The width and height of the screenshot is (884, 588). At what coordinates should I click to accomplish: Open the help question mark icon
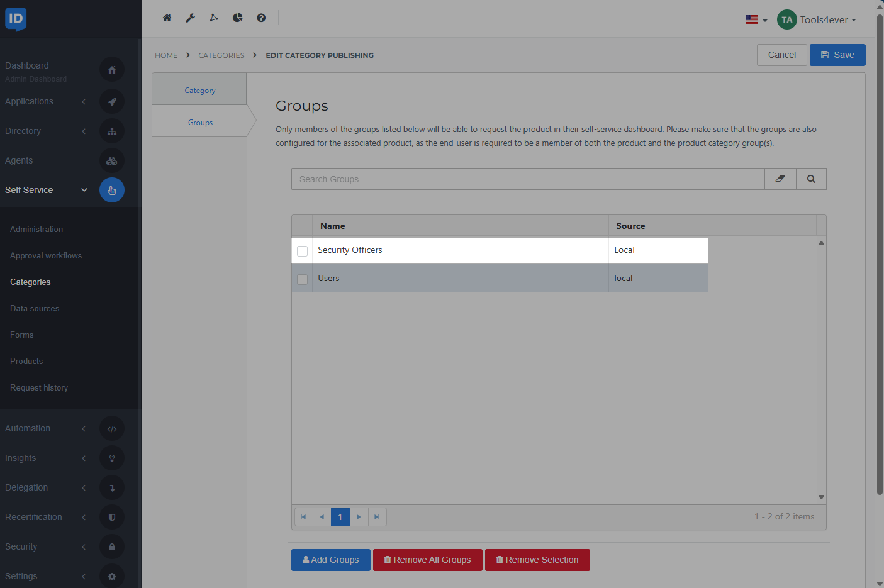(x=261, y=18)
